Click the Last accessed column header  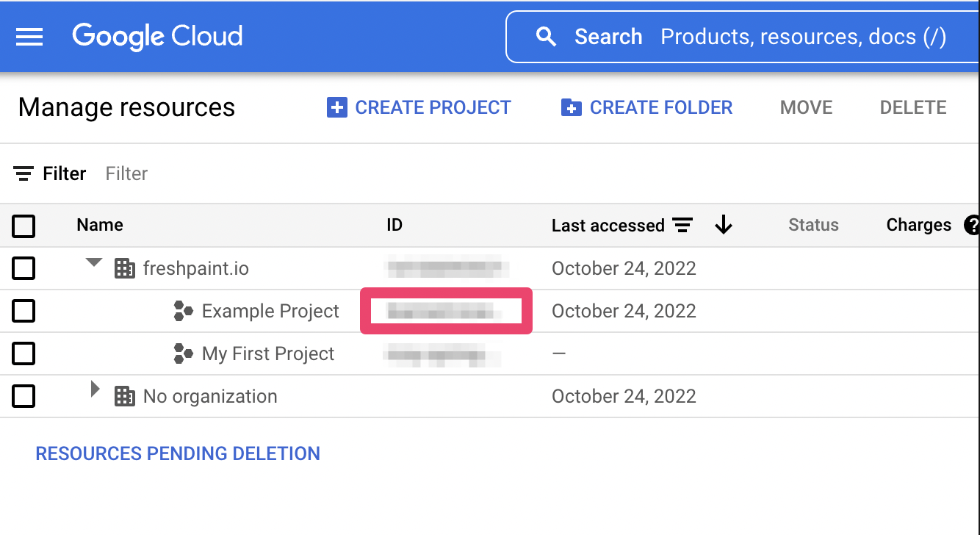[x=608, y=226]
